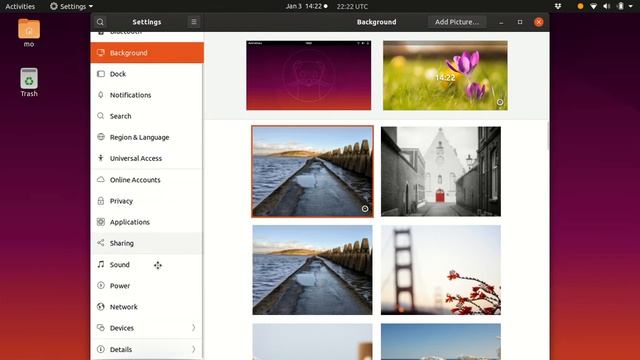Viewport: 640px width, 360px height.
Task: Click the Applications grid icon
Action: pos(101,222)
